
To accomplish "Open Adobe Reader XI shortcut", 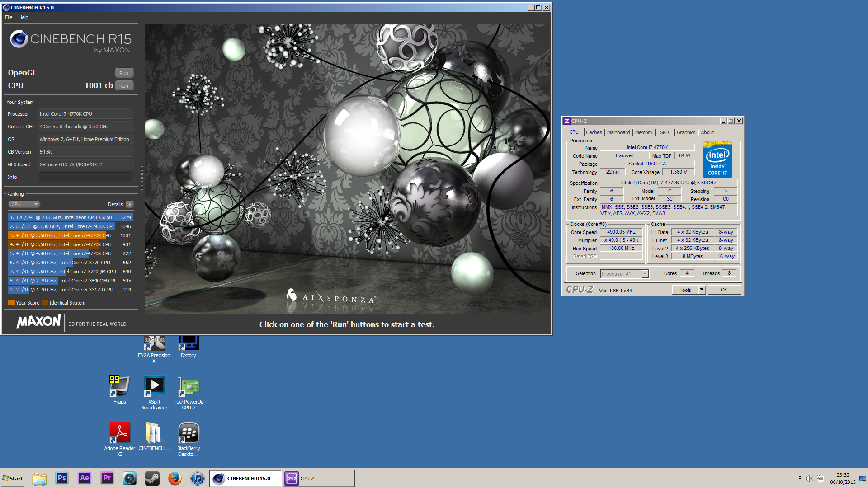I will tap(119, 439).
